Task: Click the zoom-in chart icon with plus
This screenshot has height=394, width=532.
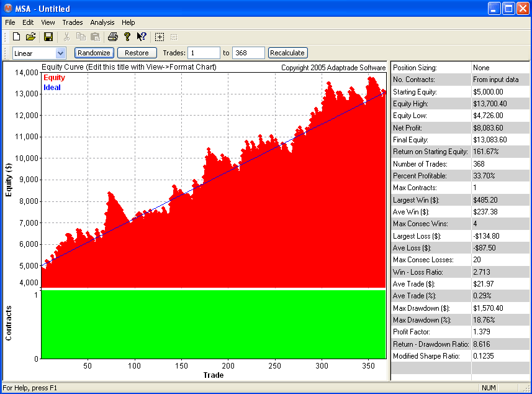Action: (160, 37)
